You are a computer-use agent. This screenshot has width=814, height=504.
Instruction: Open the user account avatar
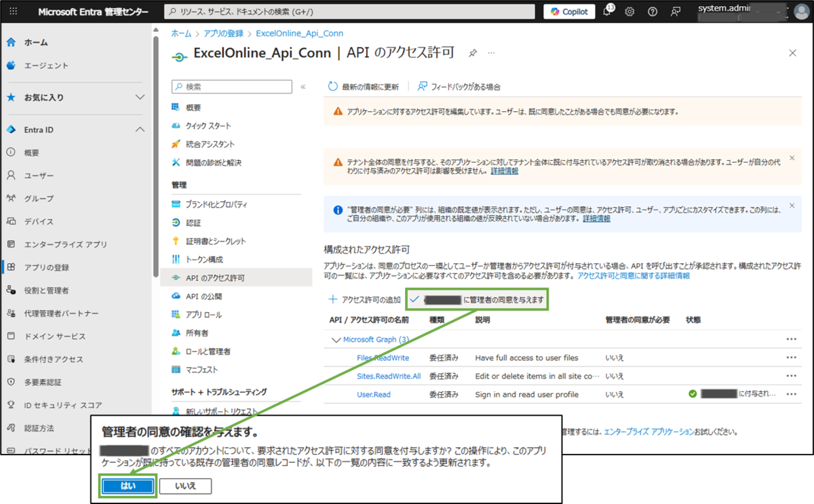coord(801,12)
